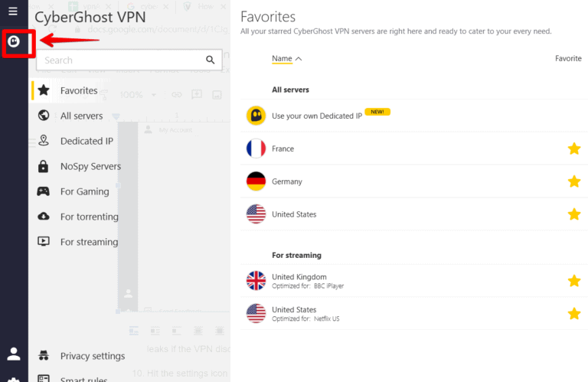Image resolution: width=588 pixels, height=382 pixels.
Task: Click the CyberGhost ghost logo icon
Action: [x=14, y=42]
